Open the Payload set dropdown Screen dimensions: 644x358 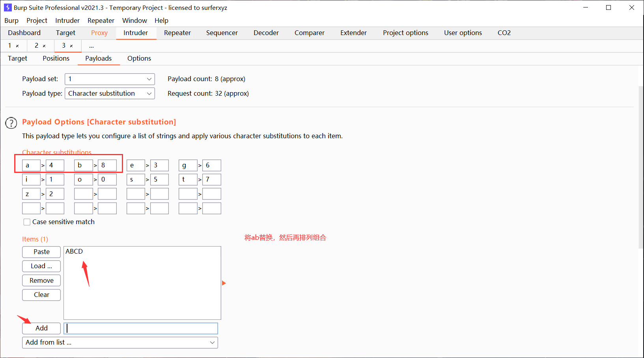[x=110, y=79]
